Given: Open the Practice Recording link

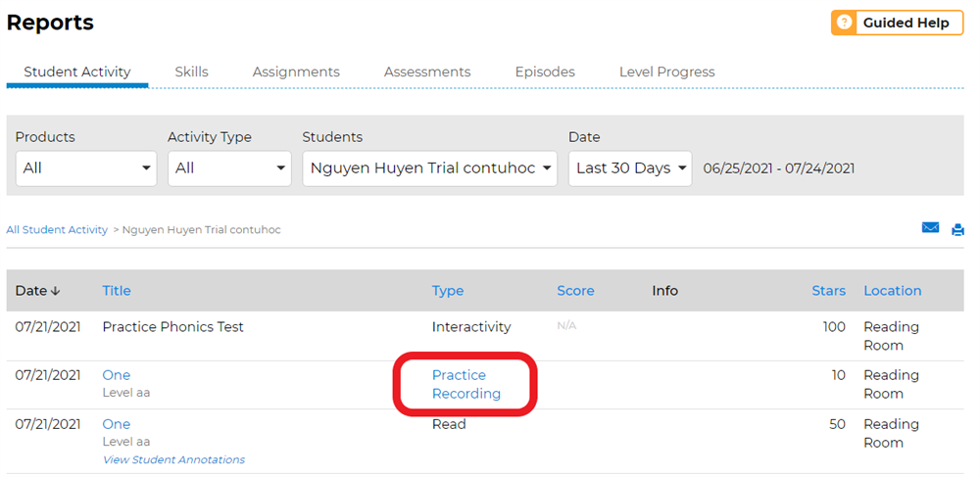Looking at the screenshot, I should tap(465, 384).
